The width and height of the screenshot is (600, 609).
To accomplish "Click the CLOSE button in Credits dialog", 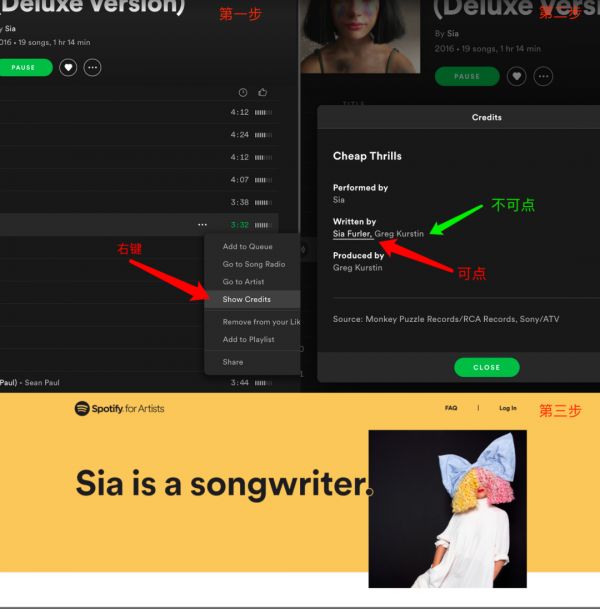I will point(487,367).
